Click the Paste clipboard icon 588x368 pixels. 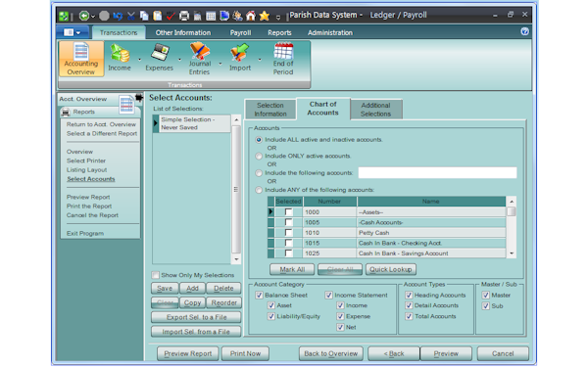coord(158,16)
